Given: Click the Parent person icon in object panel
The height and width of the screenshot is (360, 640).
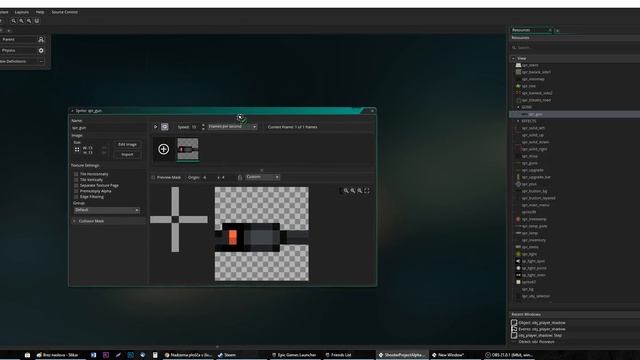Looking at the screenshot, I should coord(41,40).
